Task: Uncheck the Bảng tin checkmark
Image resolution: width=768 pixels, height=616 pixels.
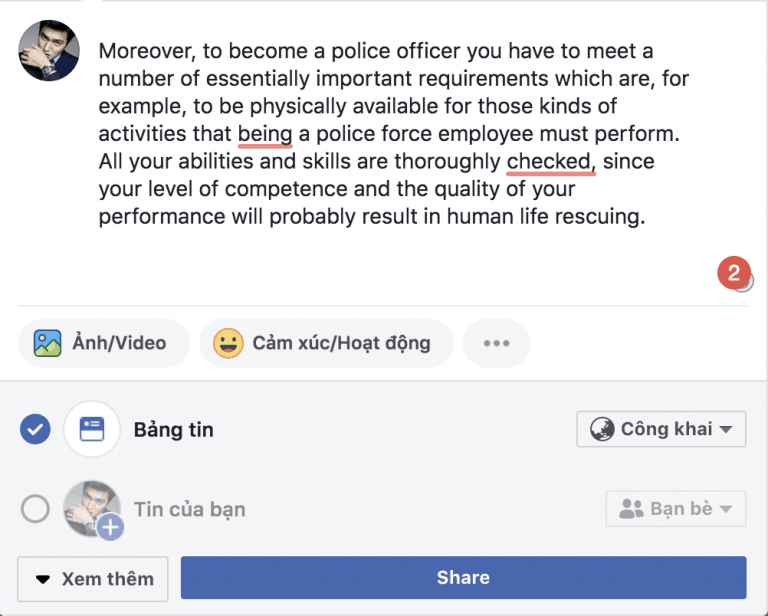Action: [x=35, y=429]
